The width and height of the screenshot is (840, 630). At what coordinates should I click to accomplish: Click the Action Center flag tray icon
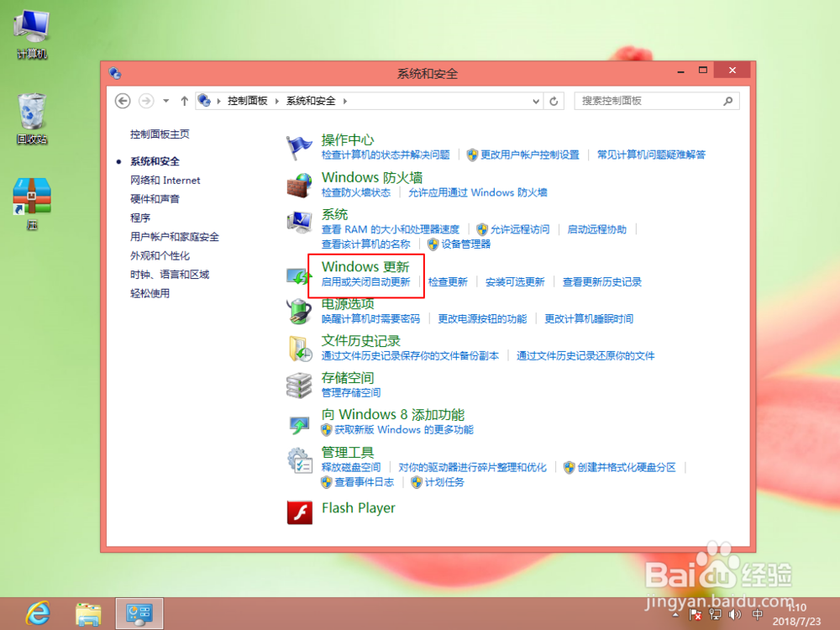[696, 615]
